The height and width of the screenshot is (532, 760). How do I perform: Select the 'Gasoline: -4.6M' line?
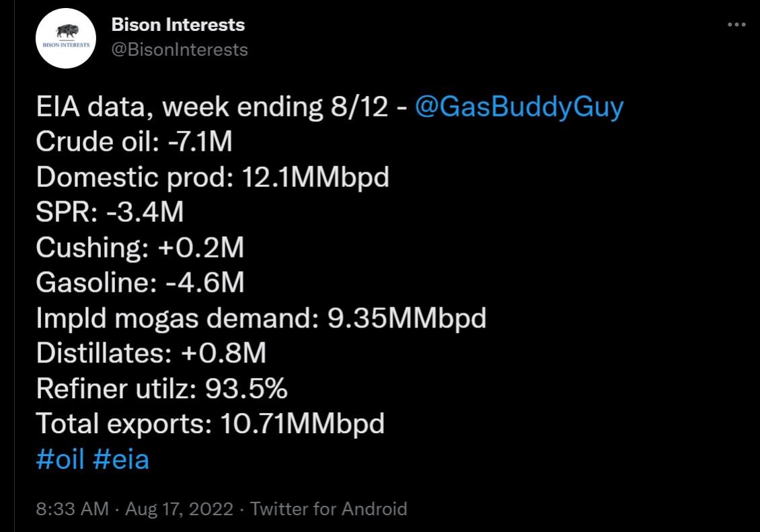pos(140,283)
